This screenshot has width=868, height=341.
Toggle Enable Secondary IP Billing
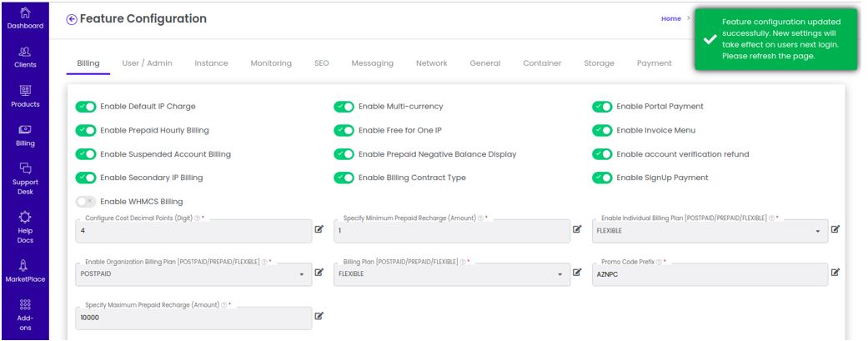pos(86,178)
